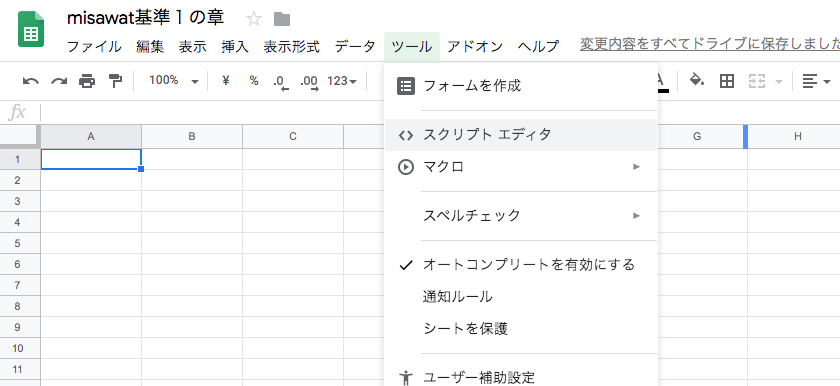Image resolution: width=840 pixels, height=386 pixels.
Task: Choose シートを保護 menu entry
Action: (521, 329)
